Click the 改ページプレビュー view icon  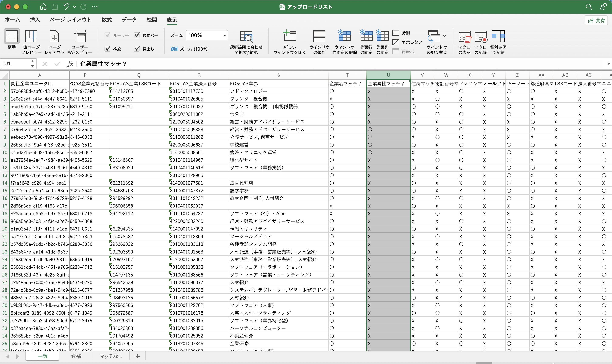tap(31, 37)
